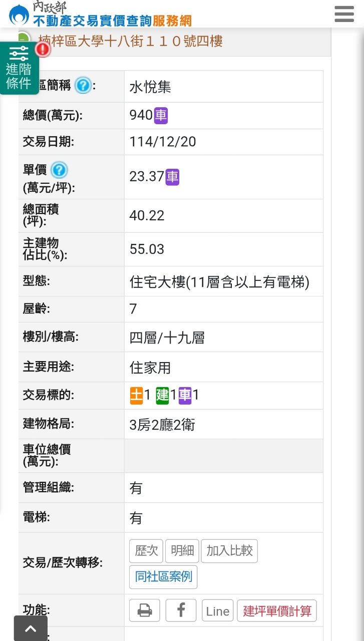Viewport: 364px width, 641px height.
Task: Click the Ministry of Interior logo
Action: pos(19,14)
